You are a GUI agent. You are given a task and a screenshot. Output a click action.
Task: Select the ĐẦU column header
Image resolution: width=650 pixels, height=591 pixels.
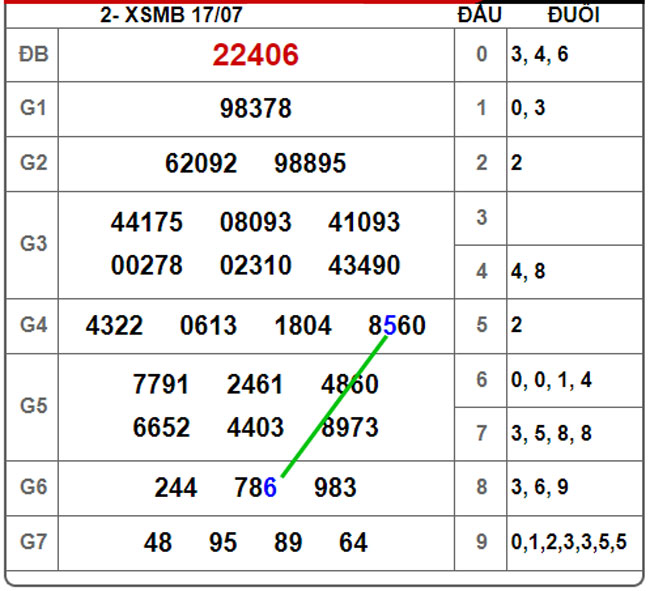click(480, 15)
